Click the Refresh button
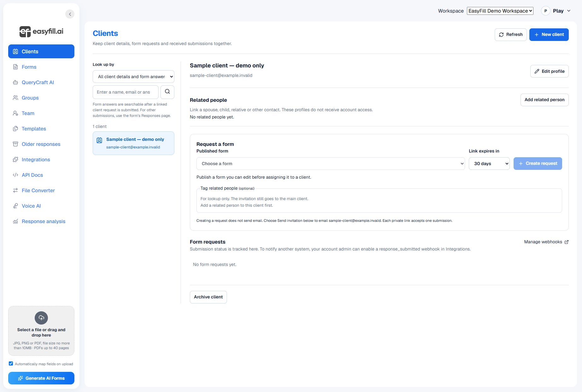582x392 pixels. click(510, 35)
